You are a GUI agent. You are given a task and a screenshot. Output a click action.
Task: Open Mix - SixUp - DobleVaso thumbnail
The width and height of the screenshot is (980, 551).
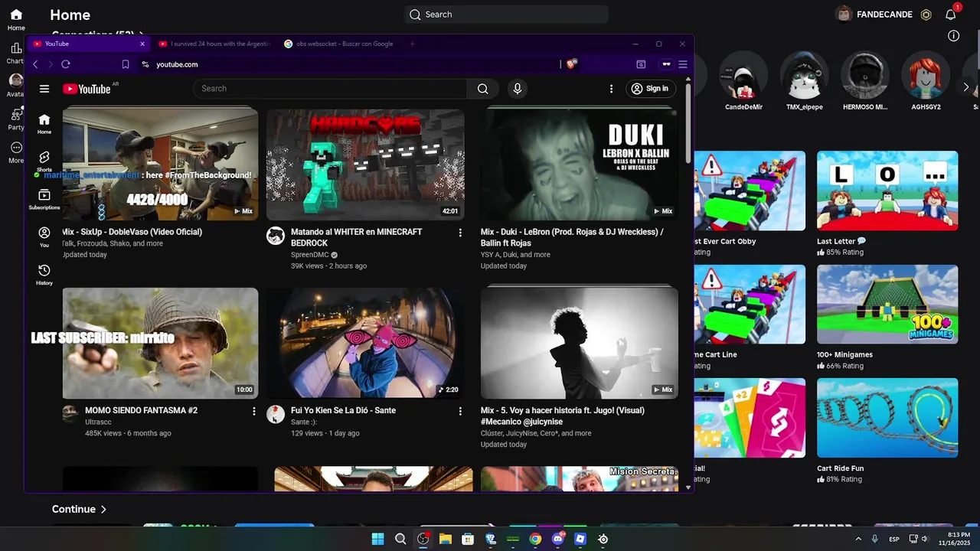[160, 165]
